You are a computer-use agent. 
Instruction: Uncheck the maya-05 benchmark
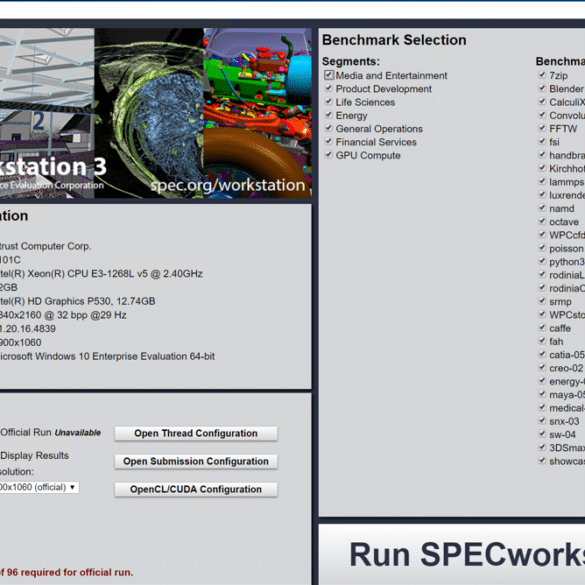point(542,394)
